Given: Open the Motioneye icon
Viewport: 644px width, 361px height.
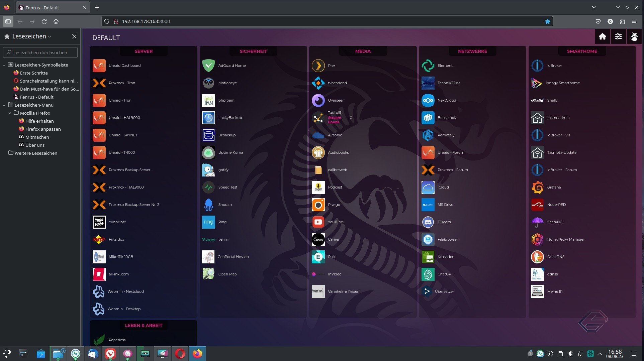Looking at the screenshot, I should 208,83.
